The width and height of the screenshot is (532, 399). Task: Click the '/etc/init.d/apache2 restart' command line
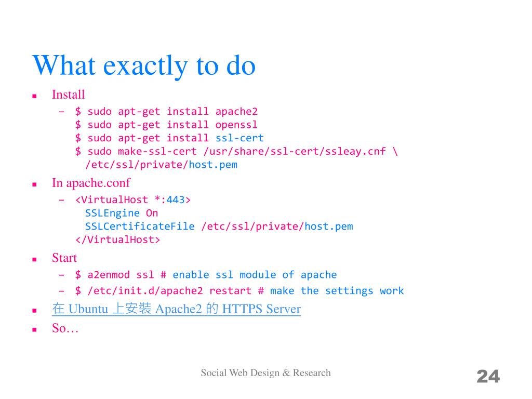click(240, 291)
